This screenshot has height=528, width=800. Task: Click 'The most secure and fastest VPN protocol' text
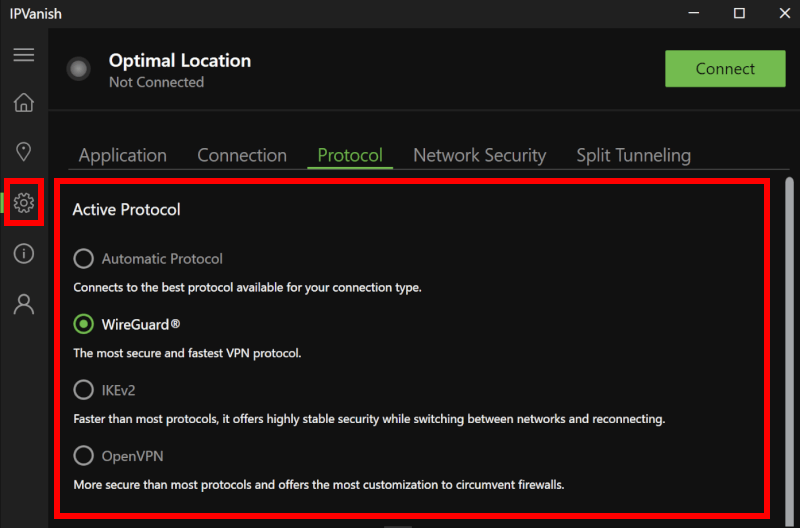tap(187, 353)
